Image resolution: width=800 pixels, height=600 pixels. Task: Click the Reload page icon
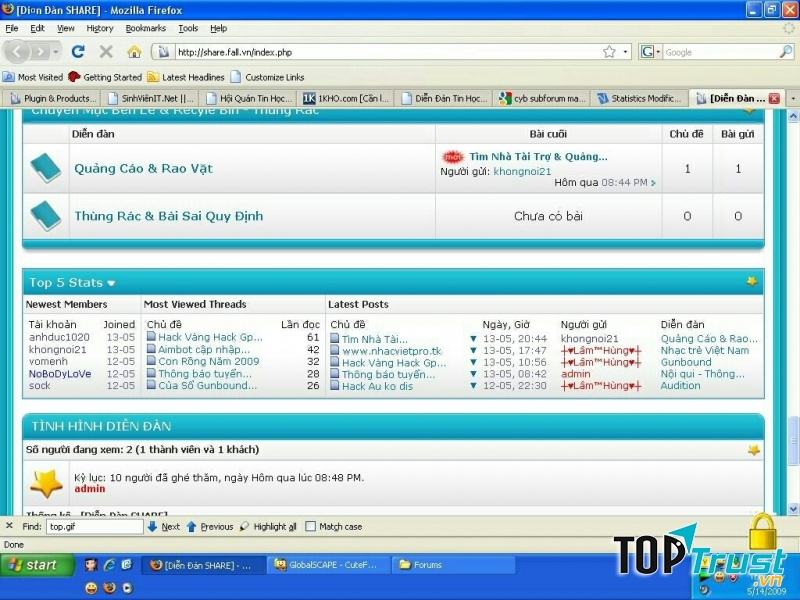tap(78, 51)
